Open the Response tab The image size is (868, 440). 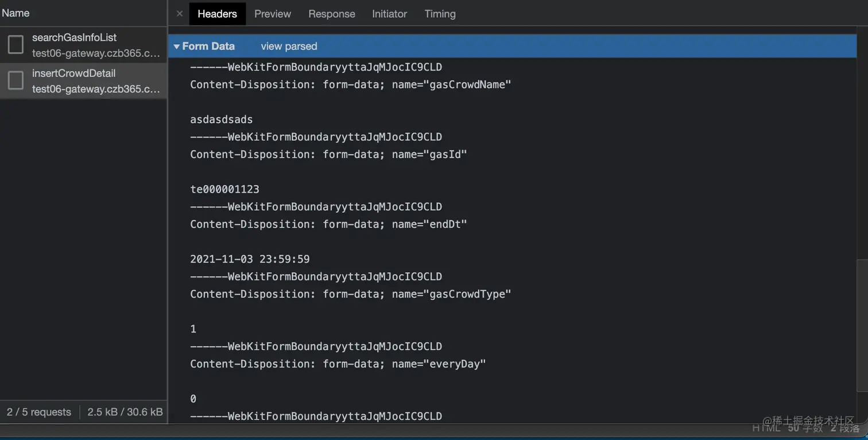pos(332,14)
